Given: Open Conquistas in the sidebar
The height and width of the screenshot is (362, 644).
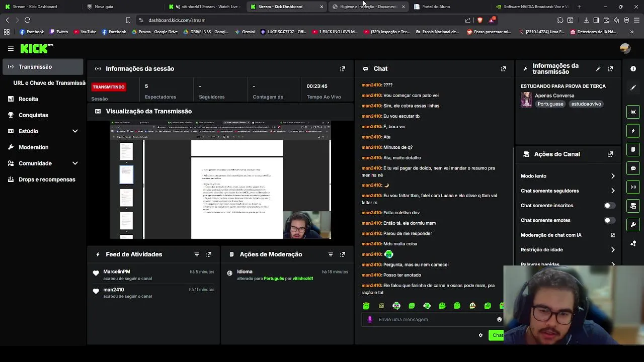Looking at the screenshot, I should (x=43, y=115).
